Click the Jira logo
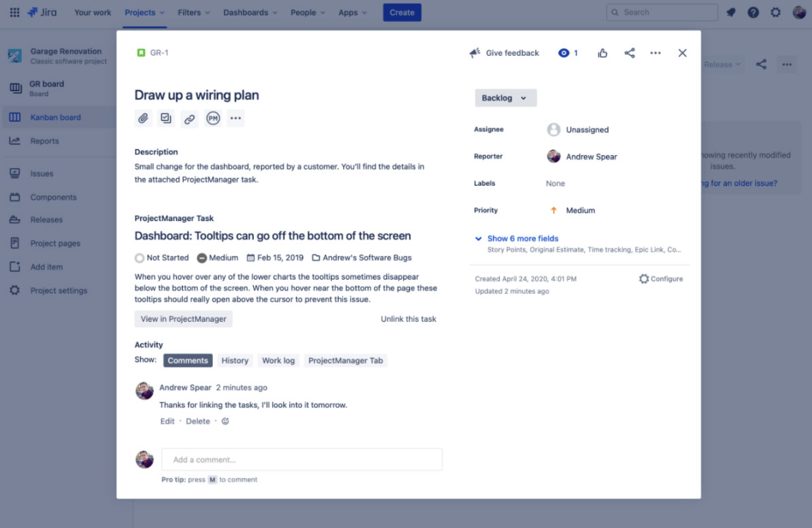 pyautogui.click(x=42, y=12)
